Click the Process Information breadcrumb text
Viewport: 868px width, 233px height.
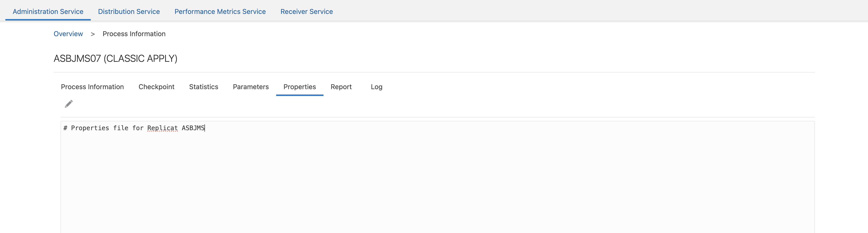(134, 34)
